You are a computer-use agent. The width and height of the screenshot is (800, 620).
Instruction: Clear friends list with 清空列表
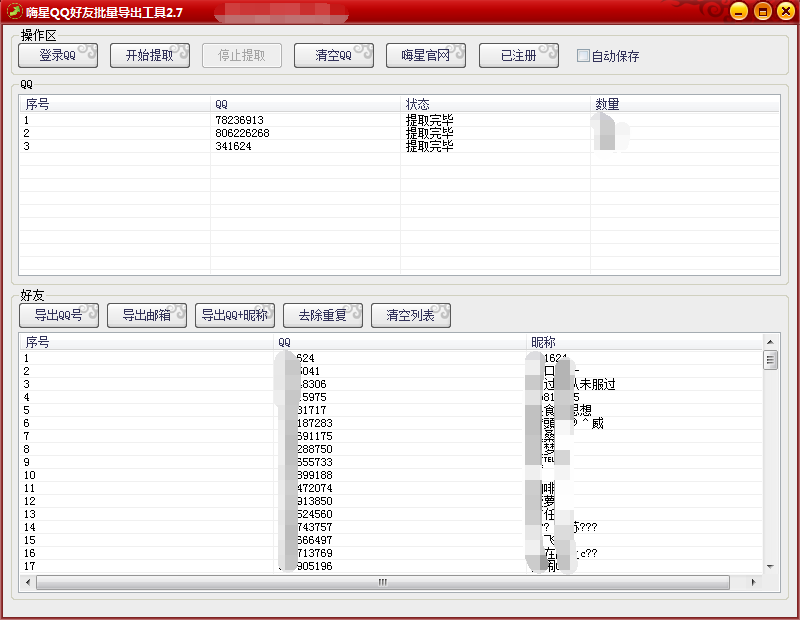tap(411, 315)
